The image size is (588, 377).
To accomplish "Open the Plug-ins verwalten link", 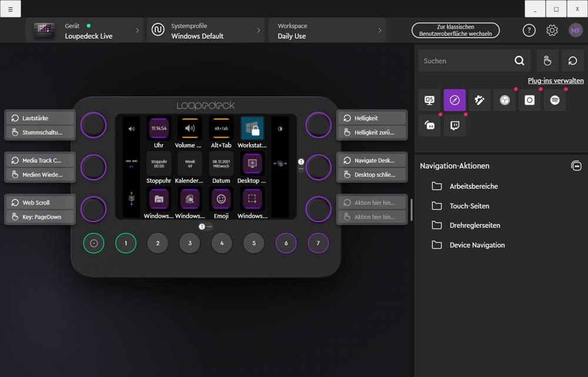I will (x=556, y=81).
